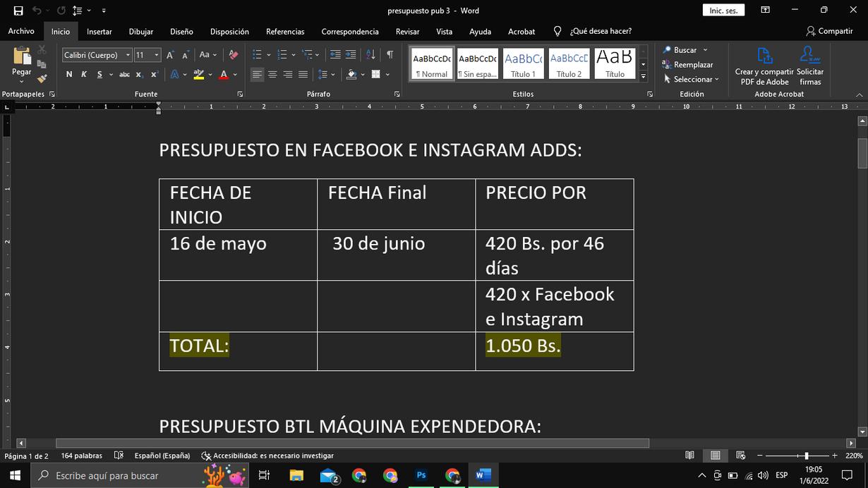Open the line spacing dropdown
This screenshot has width=868, height=488.
pyautogui.click(x=327, y=74)
